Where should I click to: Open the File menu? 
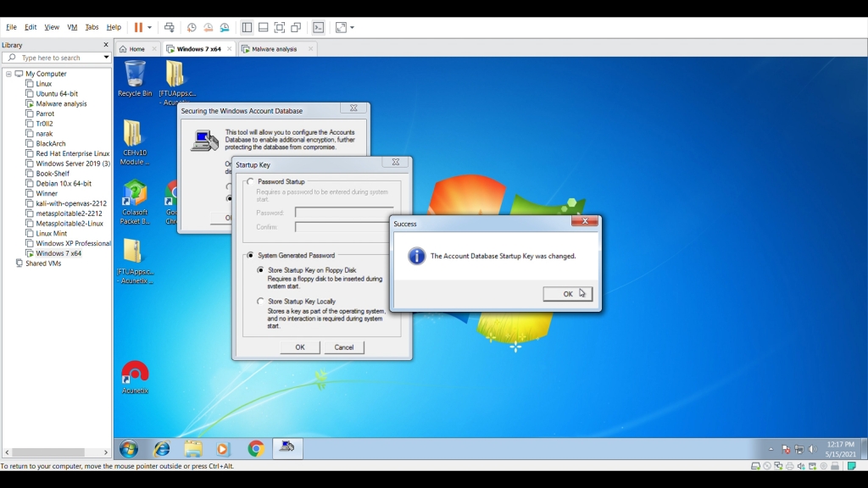pyautogui.click(x=11, y=27)
